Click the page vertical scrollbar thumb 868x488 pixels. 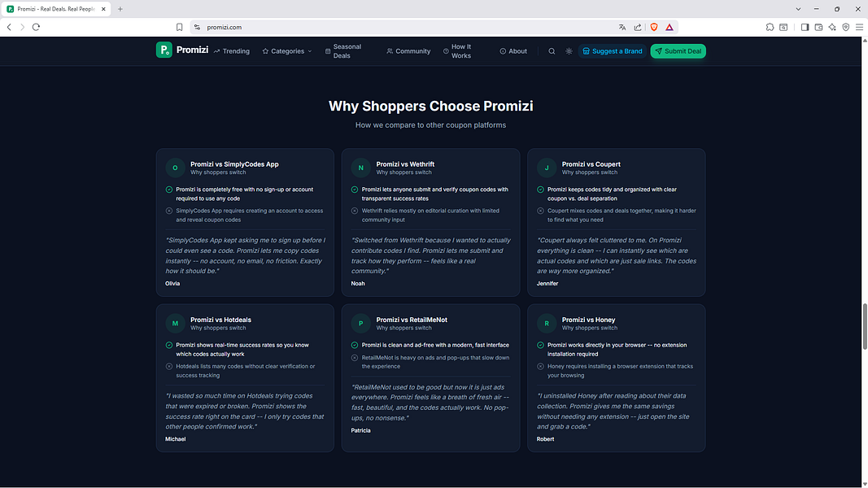click(864, 326)
